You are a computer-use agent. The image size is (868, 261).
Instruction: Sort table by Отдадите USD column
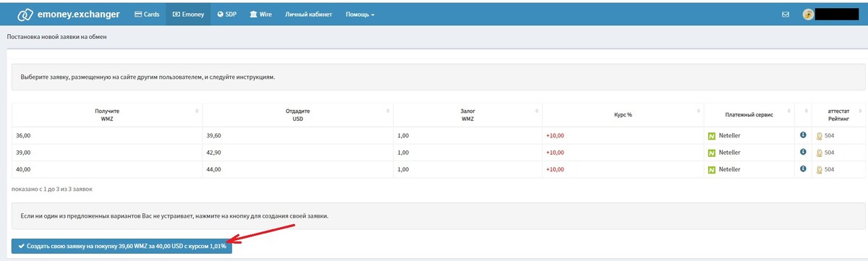pyautogui.click(x=298, y=114)
